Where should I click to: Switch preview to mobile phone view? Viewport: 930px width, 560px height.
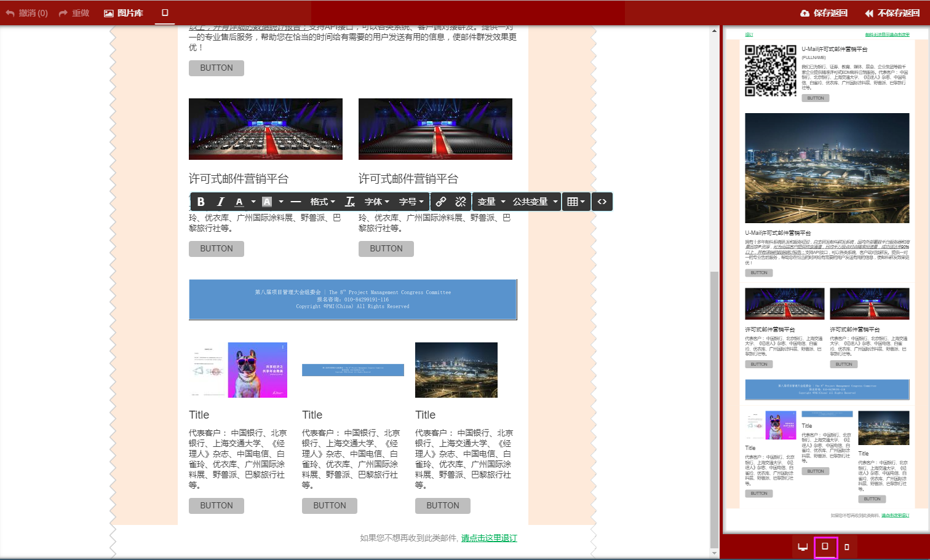point(846,546)
